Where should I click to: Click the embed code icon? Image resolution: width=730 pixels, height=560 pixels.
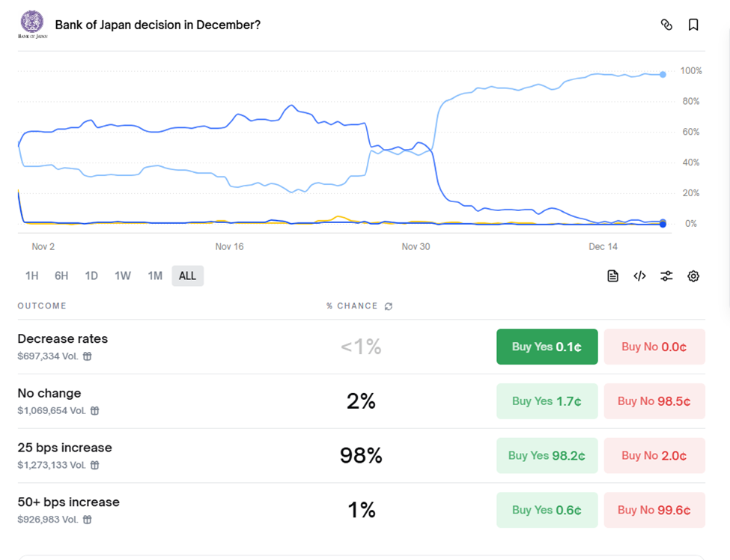pos(639,276)
